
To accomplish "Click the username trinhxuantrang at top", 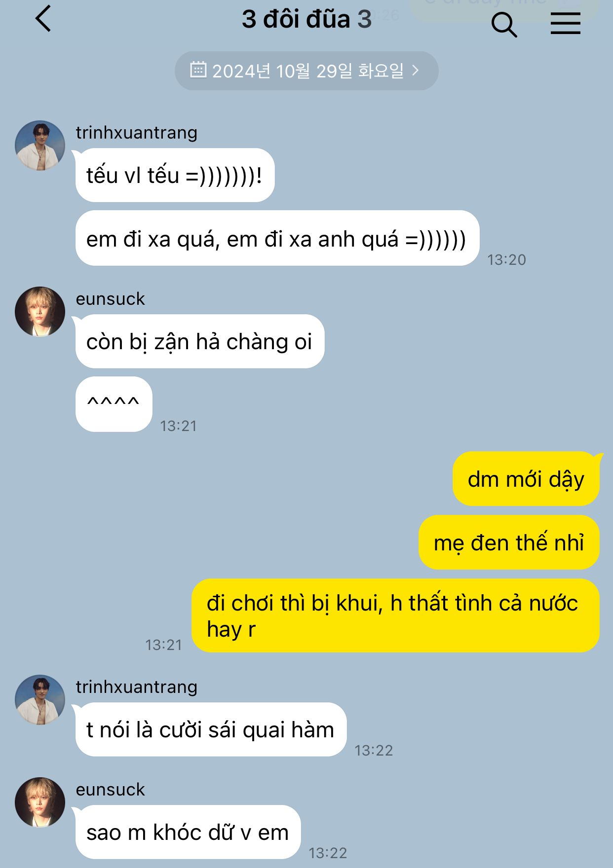I will click(x=137, y=133).
